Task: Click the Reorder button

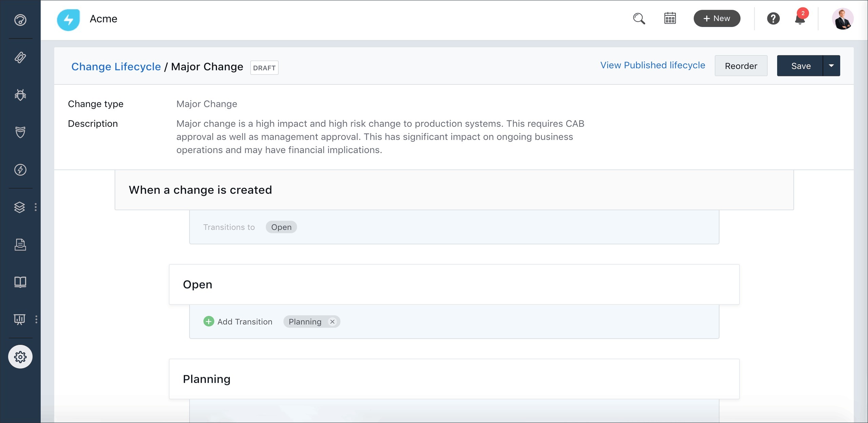Action: (x=741, y=66)
